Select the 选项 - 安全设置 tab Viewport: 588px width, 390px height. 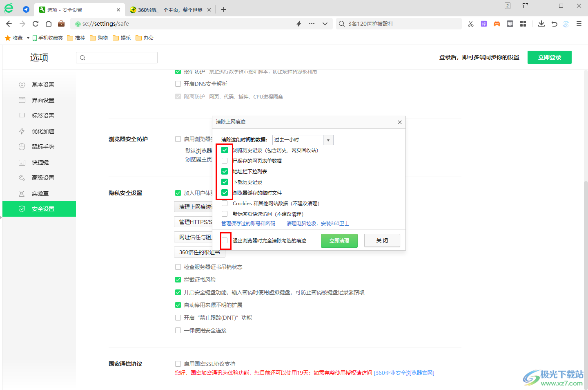(x=80, y=10)
